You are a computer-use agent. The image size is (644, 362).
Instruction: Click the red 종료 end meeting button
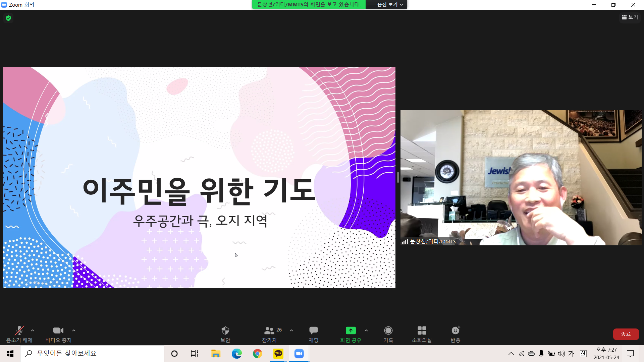tap(626, 334)
